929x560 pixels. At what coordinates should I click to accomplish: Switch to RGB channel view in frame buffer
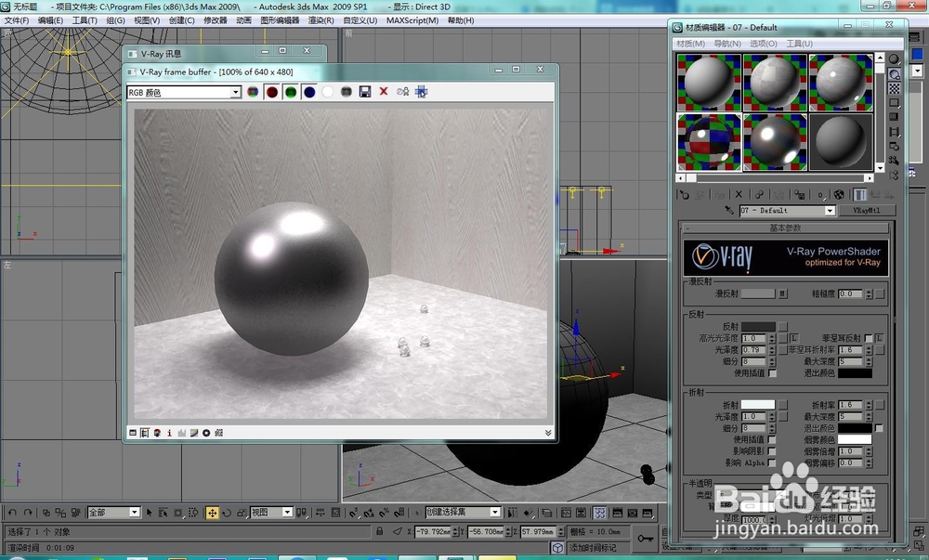pyautogui.click(x=253, y=92)
